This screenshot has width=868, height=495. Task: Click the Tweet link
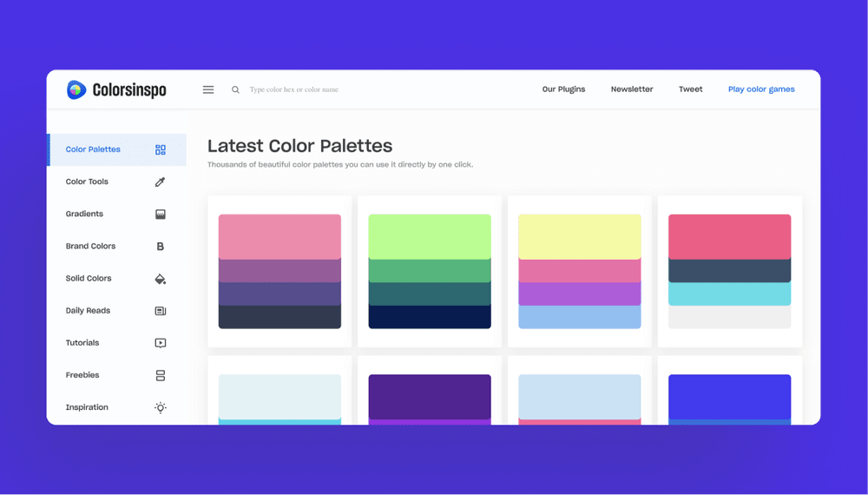691,89
